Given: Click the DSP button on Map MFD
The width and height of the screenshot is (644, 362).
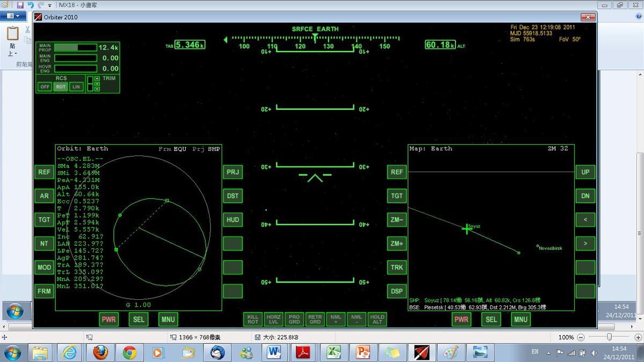Looking at the screenshot, I should pyautogui.click(x=397, y=291).
